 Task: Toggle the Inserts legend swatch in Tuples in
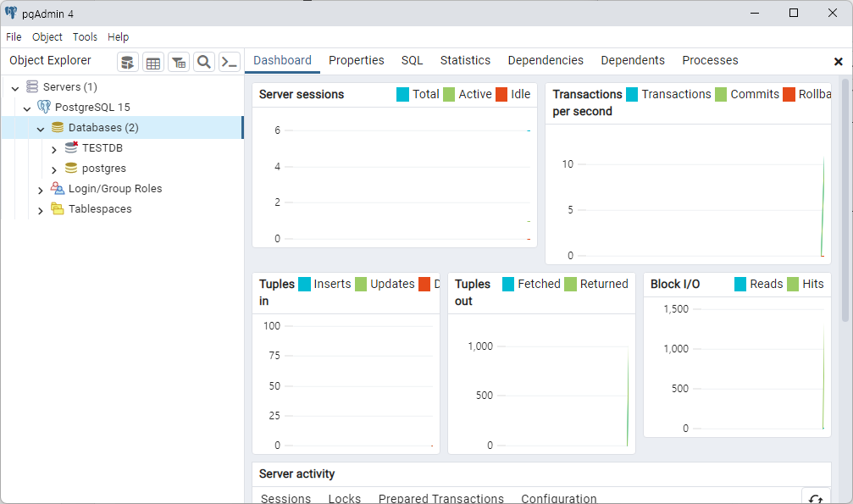coord(305,284)
